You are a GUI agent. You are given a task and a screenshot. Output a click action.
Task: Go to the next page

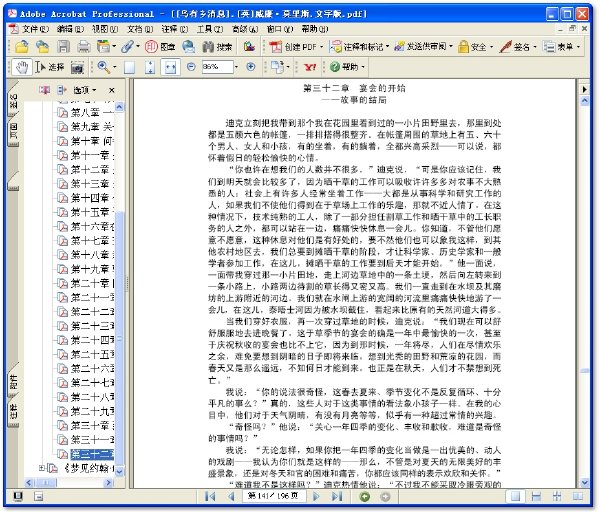pyautogui.click(x=316, y=496)
